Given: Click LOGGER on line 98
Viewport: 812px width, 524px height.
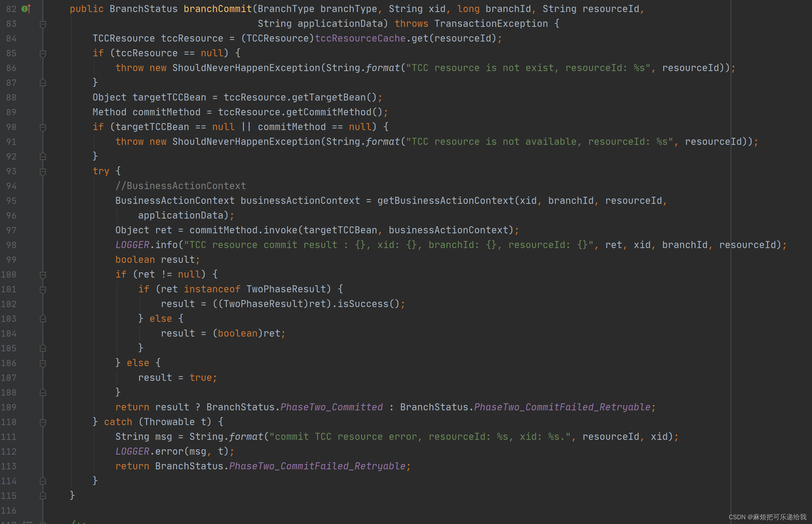Looking at the screenshot, I should click(x=132, y=245).
